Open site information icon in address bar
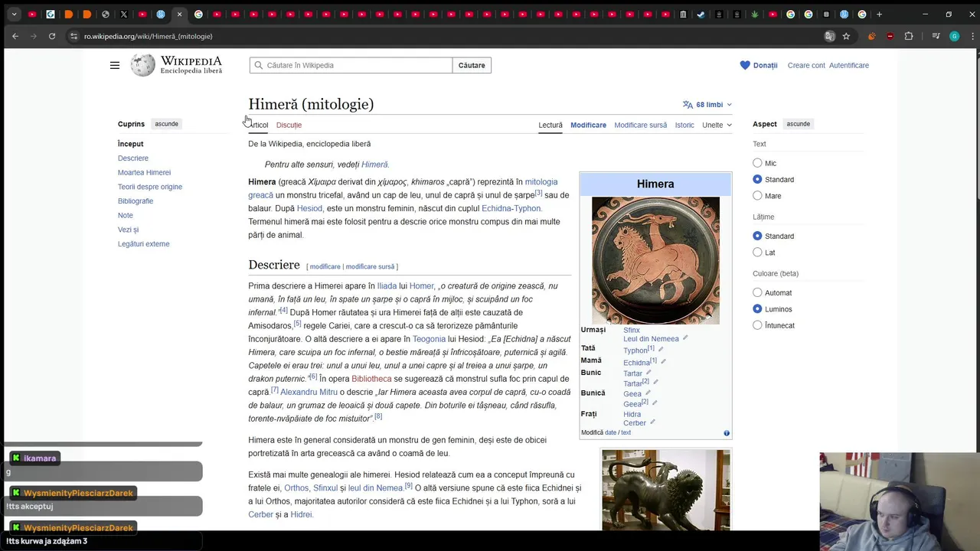Viewport: 980px width, 551px height. pyautogui.click(x=74, y=36)
